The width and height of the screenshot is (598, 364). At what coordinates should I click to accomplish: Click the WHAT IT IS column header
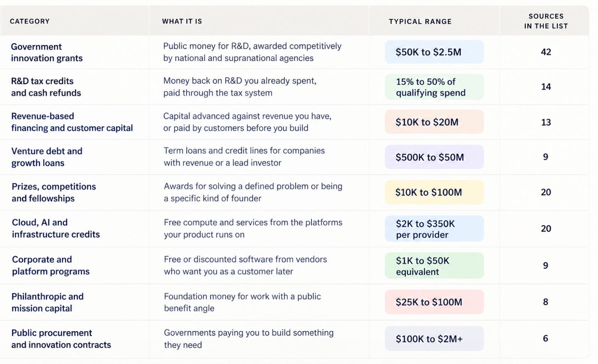pos(182,21)
